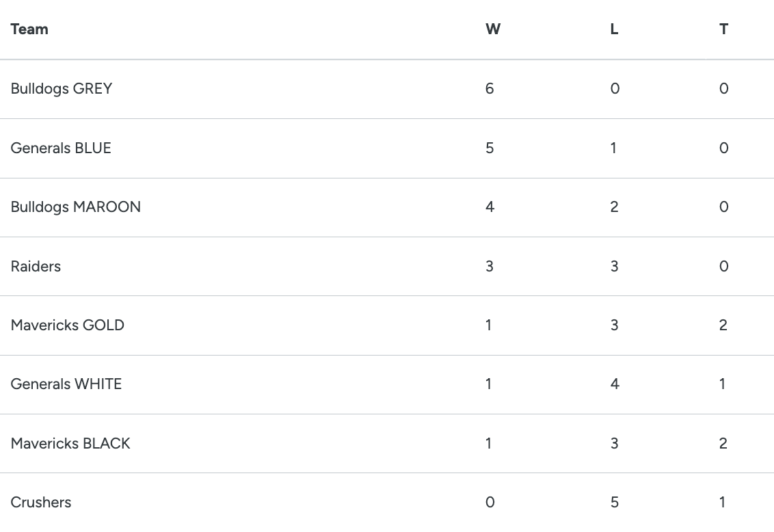Click the T column header
The height and width of the screenshot is (532, 774).
tap(723, 29)
